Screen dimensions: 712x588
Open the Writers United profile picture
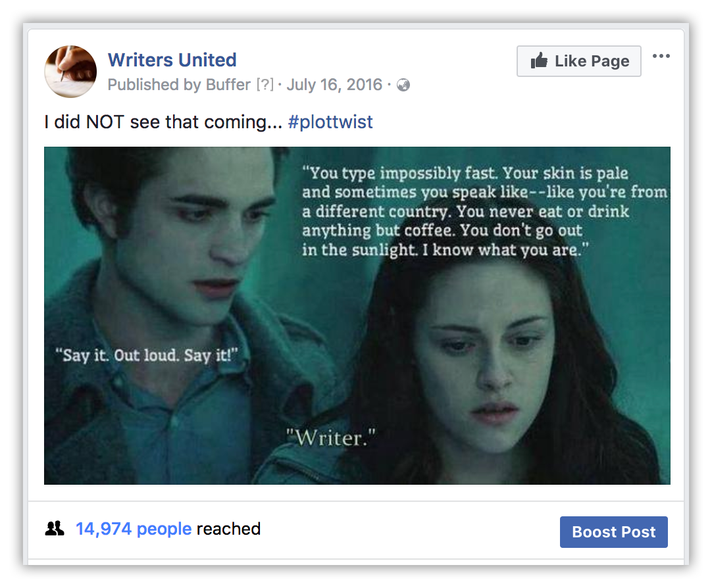(70, 72)
